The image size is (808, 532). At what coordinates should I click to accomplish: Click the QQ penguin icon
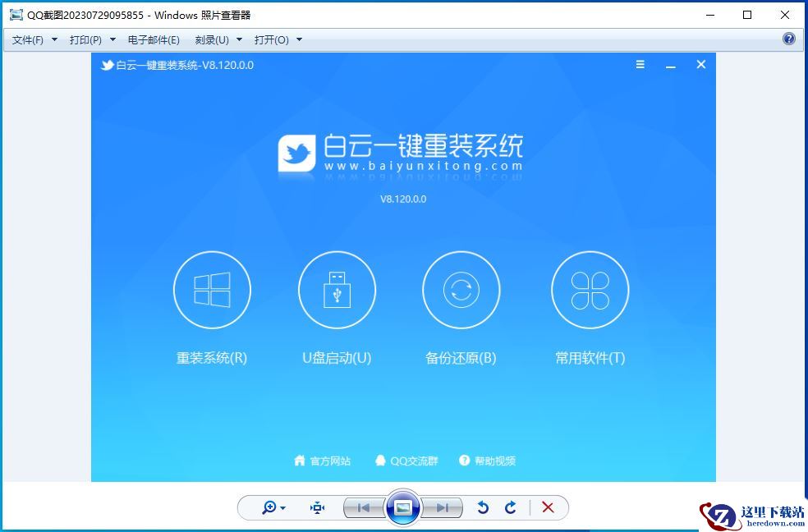click(x=380, y=461)
